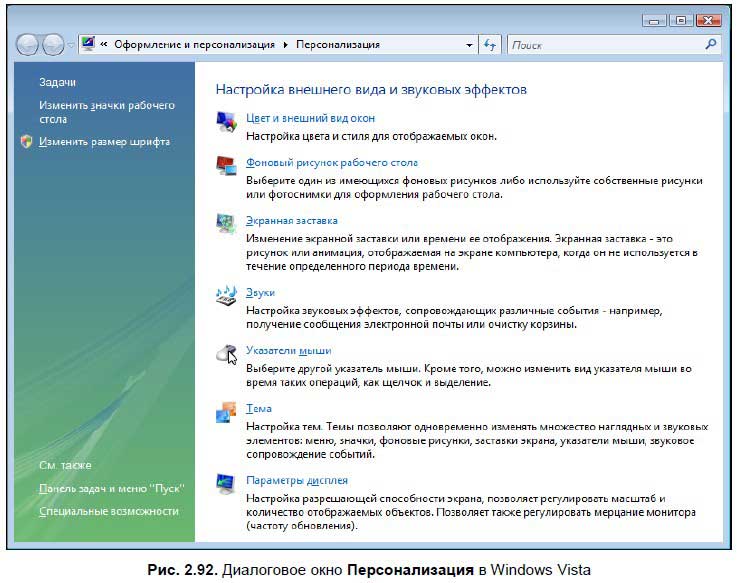Screen dimensions: 739x583
Task: Click the Display Settings monitor icon
Action: point(227,484)
